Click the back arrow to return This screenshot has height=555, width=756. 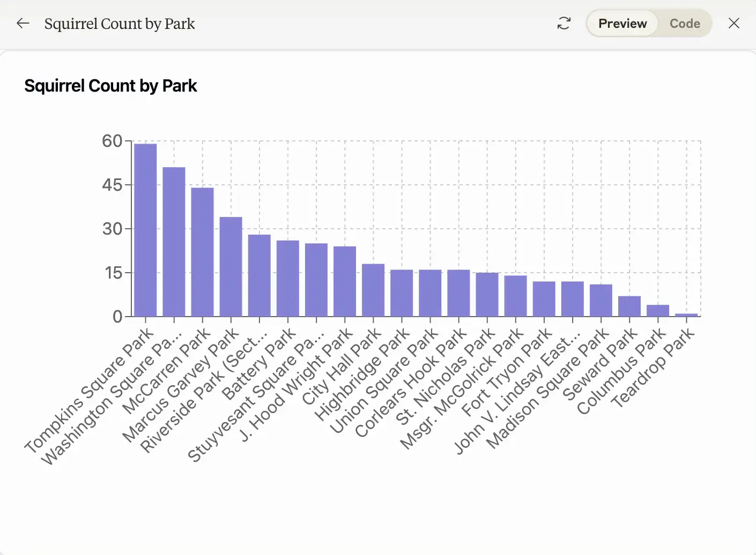tap(23, 23)
